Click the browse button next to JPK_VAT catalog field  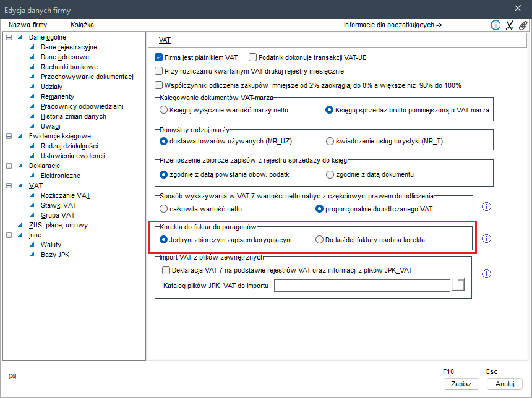point(458,285)
